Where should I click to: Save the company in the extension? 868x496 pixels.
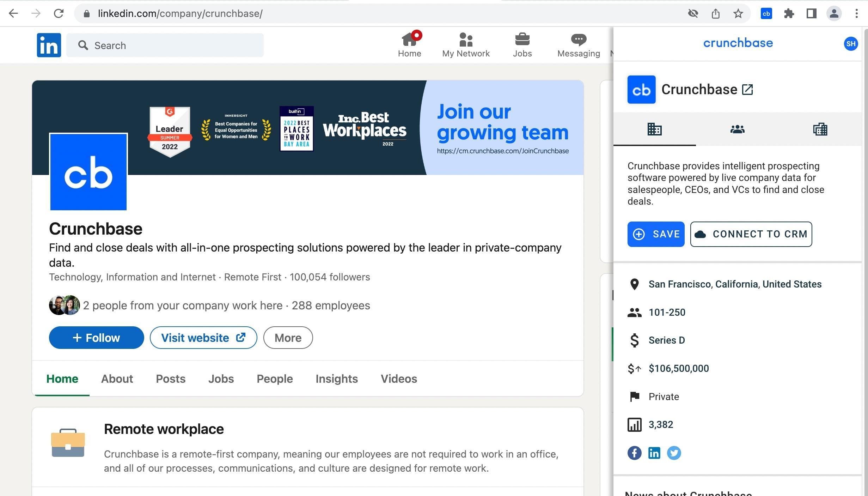click(656, 234)
